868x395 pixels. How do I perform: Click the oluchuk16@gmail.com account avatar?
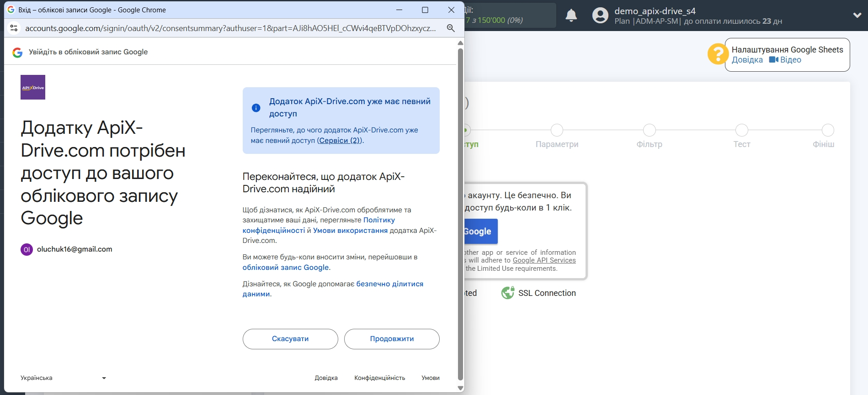click(x=27, y=249)
